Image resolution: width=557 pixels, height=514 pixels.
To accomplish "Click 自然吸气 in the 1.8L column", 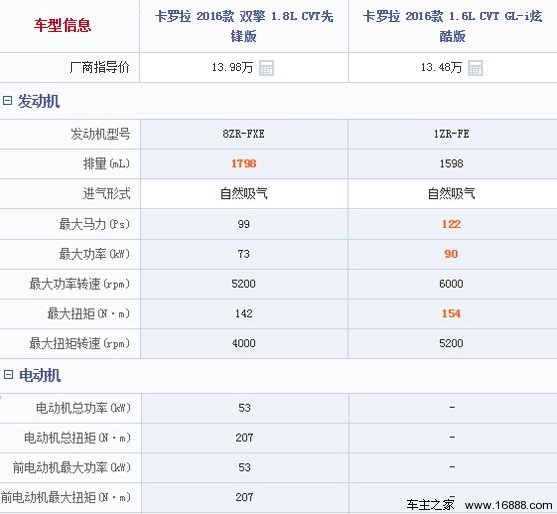I will point(244,194).
